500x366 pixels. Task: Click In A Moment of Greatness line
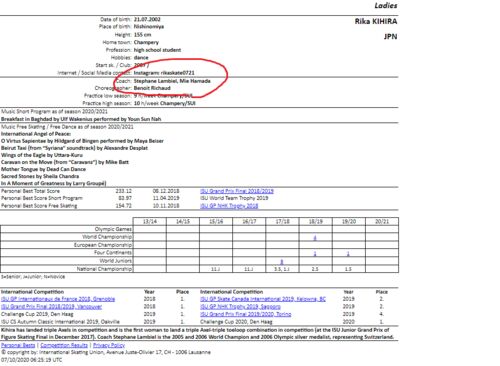coord(54,183)
